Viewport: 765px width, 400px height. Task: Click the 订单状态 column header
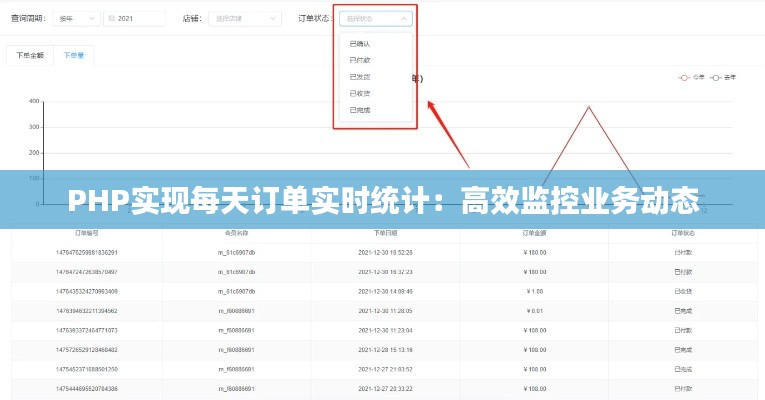pos(683,233)
